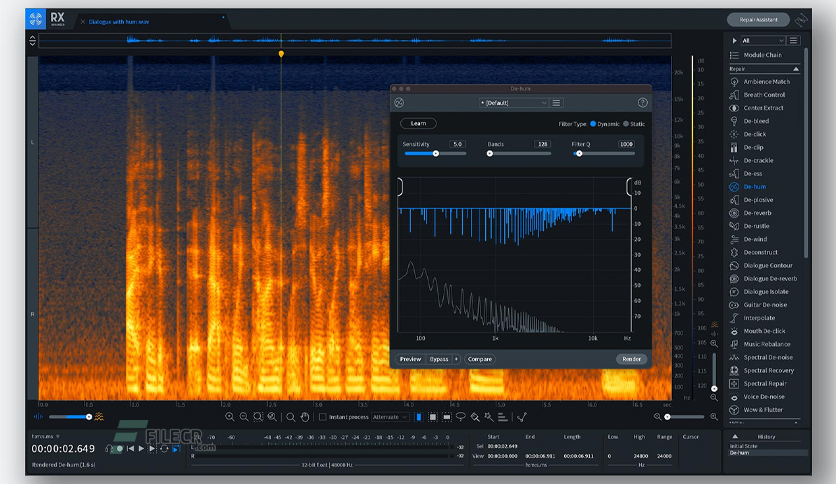
Task: Open the Dialogue Isolate module
Action: 759,292
